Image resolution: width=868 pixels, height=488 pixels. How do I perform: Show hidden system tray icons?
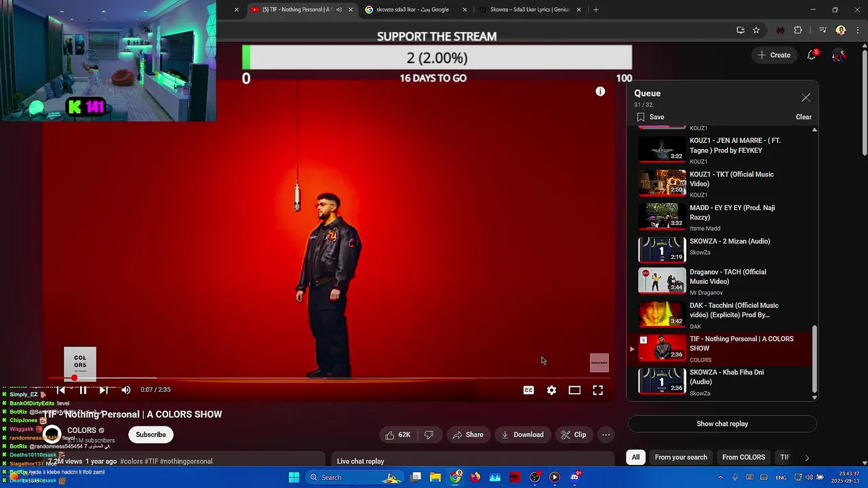click(720, 477)
